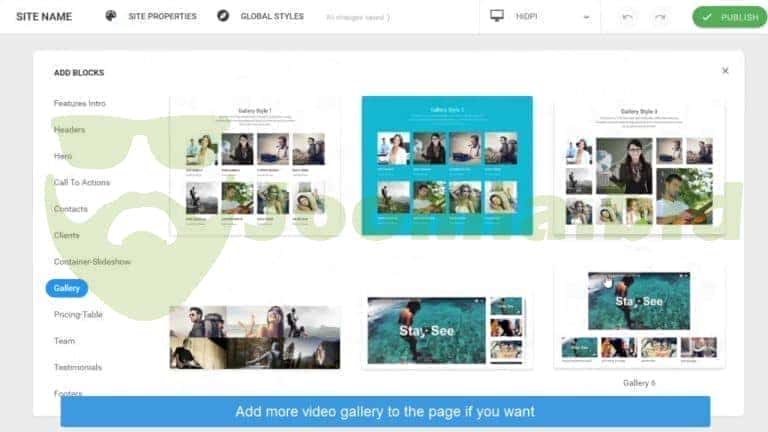This screenshot has width=768, height=432.
Task: Select the Features Intro category
Action: tap(79, 103)
